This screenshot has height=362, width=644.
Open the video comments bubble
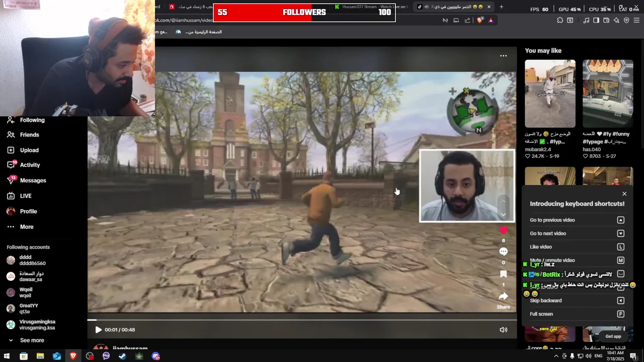click(x=503, y=251)
